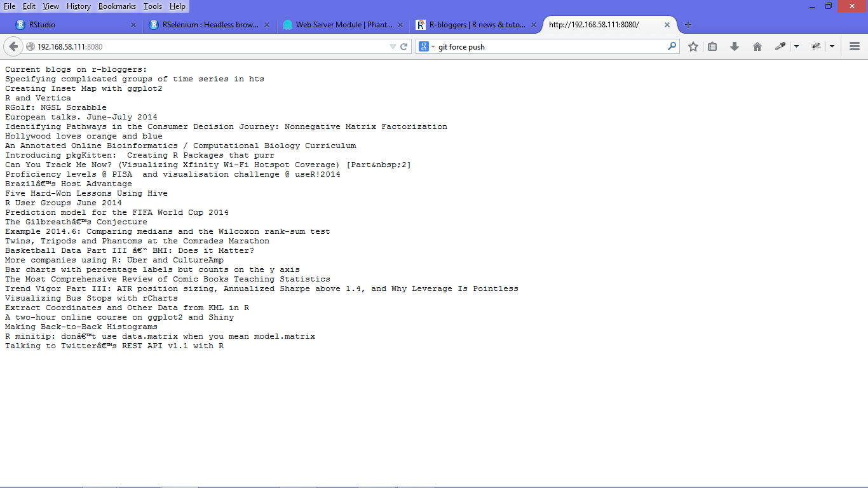Click 'The Most Comprehensive Review of Comic Books' line

coord(168,279)
